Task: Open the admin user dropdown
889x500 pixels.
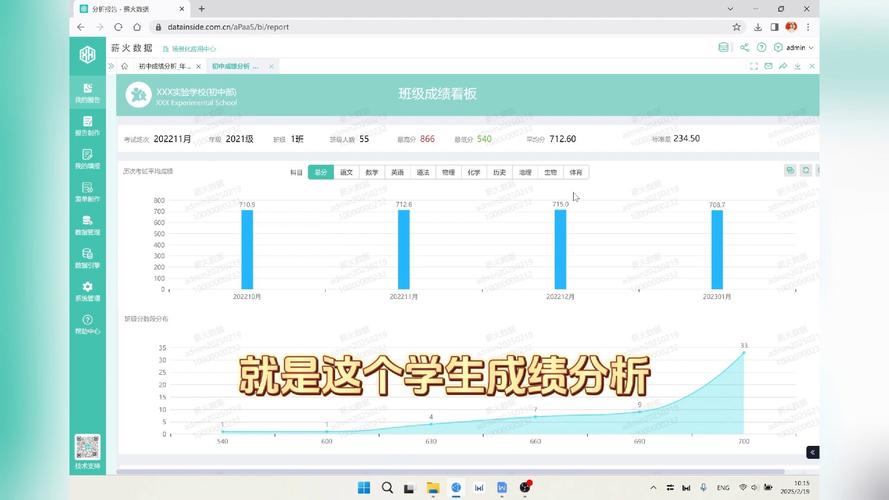Action: pos(794,48)
